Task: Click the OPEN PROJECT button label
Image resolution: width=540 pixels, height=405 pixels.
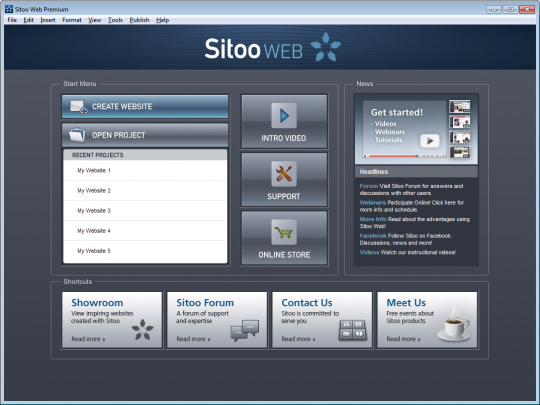Action: pos(118,135)
